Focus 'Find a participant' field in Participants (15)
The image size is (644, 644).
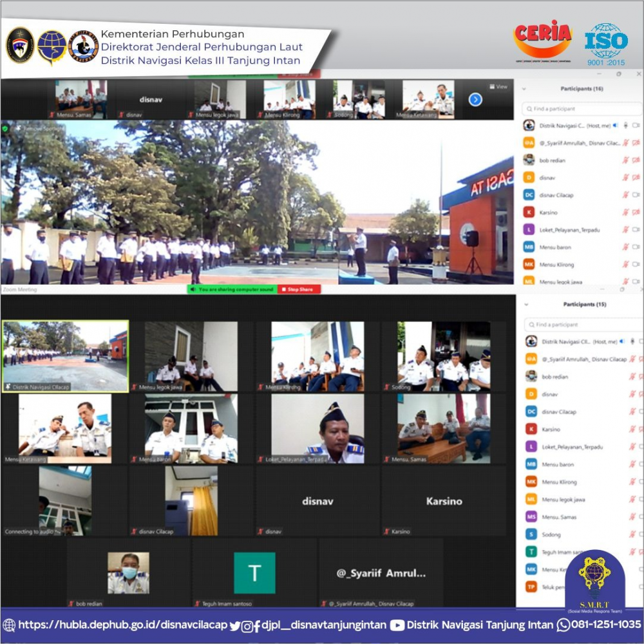583,325
